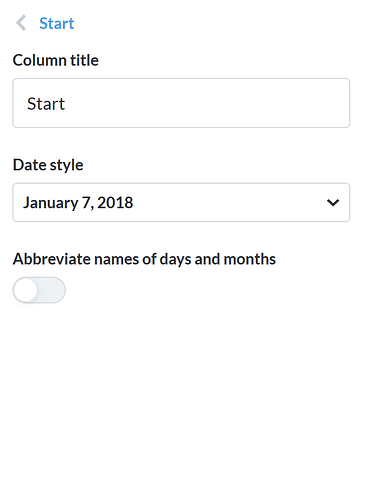Image resolution: width=381 pixels, height=500 pixels.
Task: Click the gray track of the abbreviation switch
Action: (x=52, y=290)
